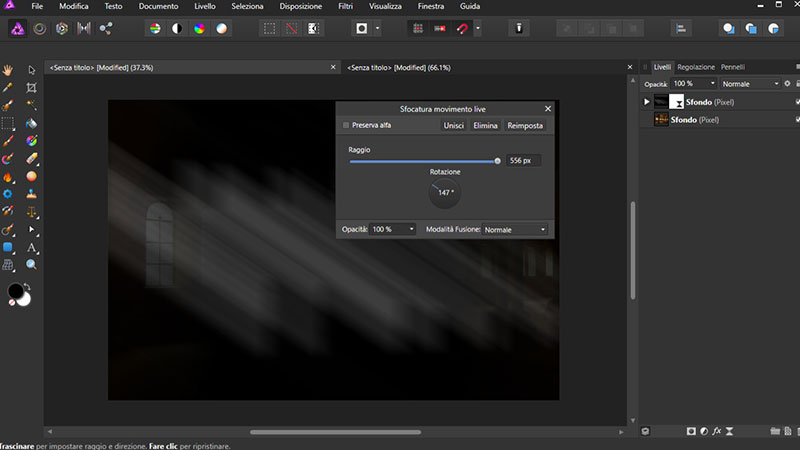Open the Quick Mask options dropdown arrow
Image resolution: width=800 pixels, height=450 pixels.
(x=378, y=29)
